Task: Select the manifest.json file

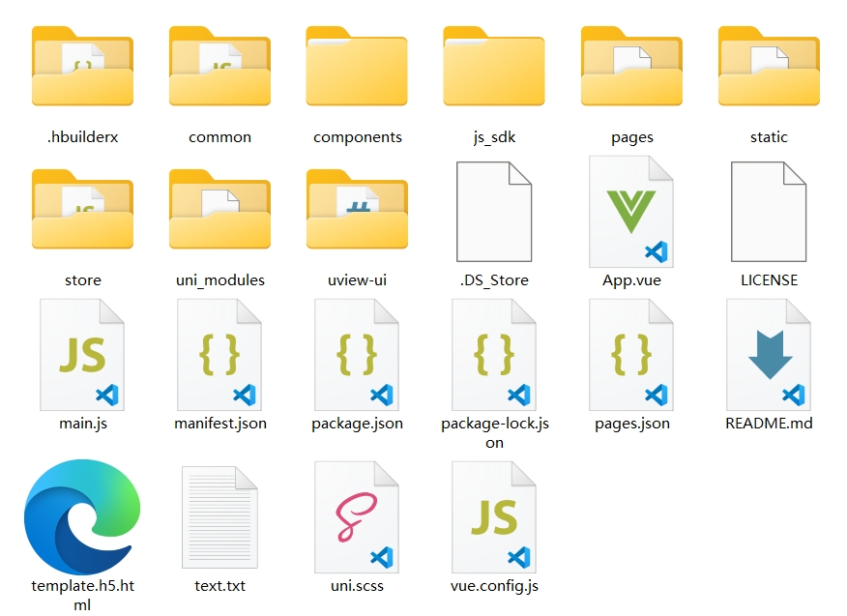Action: (219, 355)
